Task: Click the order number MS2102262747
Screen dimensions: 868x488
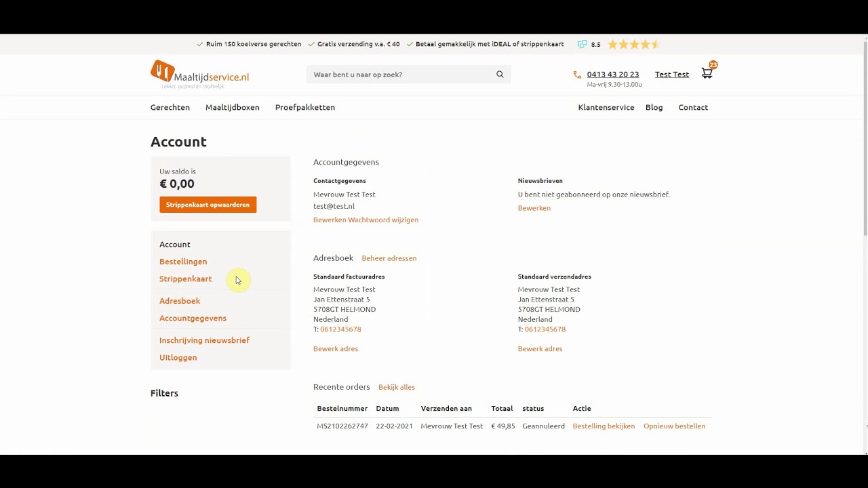Action: [342, 426]
